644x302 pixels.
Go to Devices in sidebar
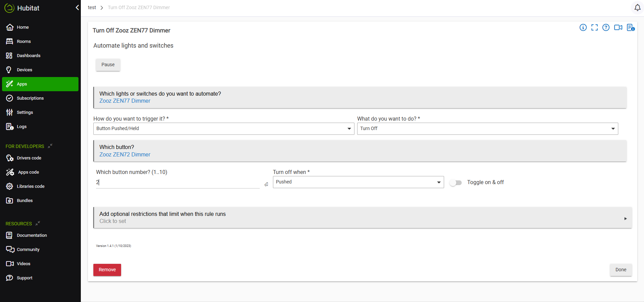(x=24, y=70)
